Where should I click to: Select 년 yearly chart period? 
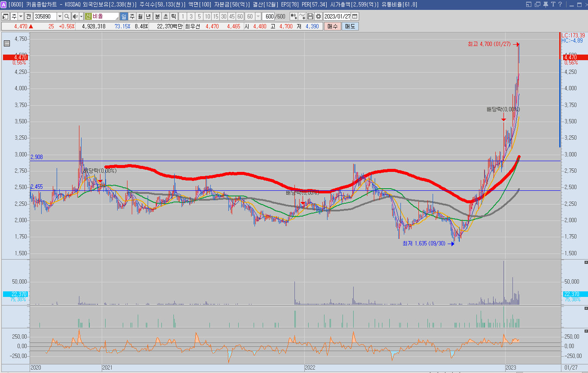point(149,16)
